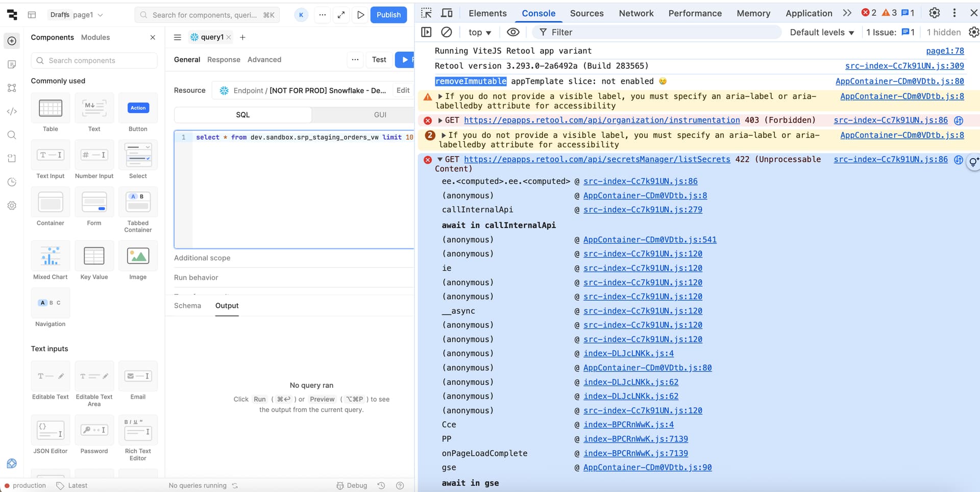Clear the console with the clear icon
The width and height of the screenshot is (980, 492).
tap(447, 32)
